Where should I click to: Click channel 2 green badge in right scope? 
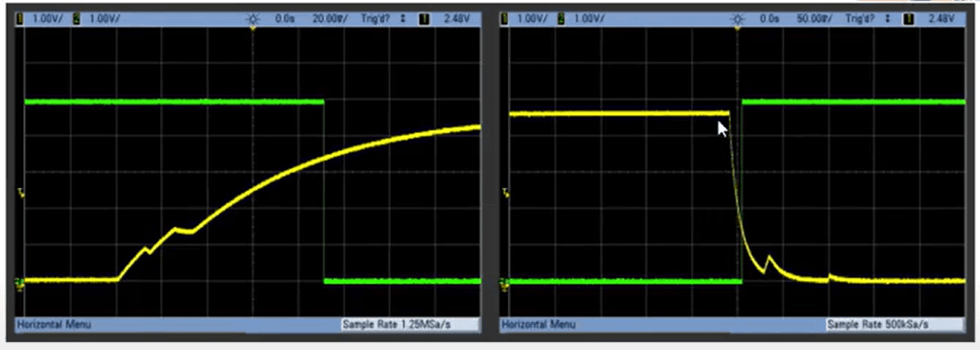pyautogui.click(x=561, y=19)
